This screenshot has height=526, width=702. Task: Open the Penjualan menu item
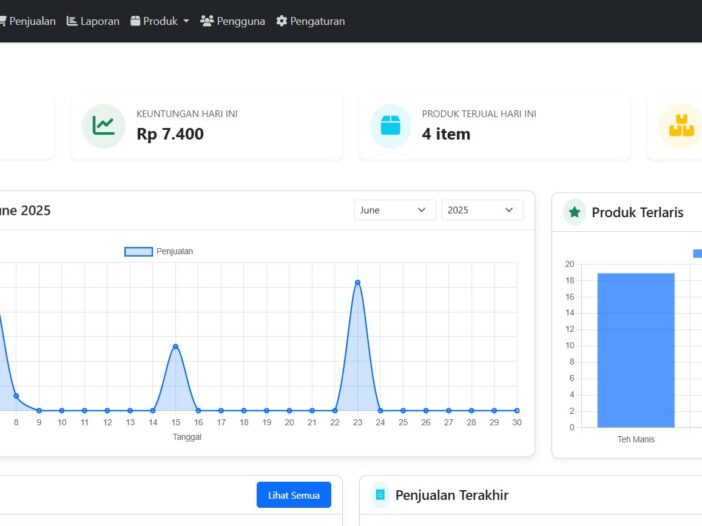click(x=27, y=21)
